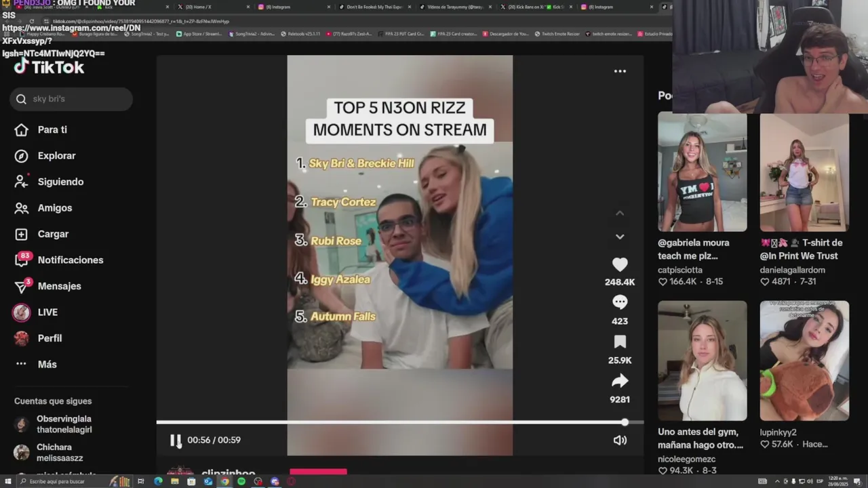Switch to the last Instagram browser tab

pos(617,7)
